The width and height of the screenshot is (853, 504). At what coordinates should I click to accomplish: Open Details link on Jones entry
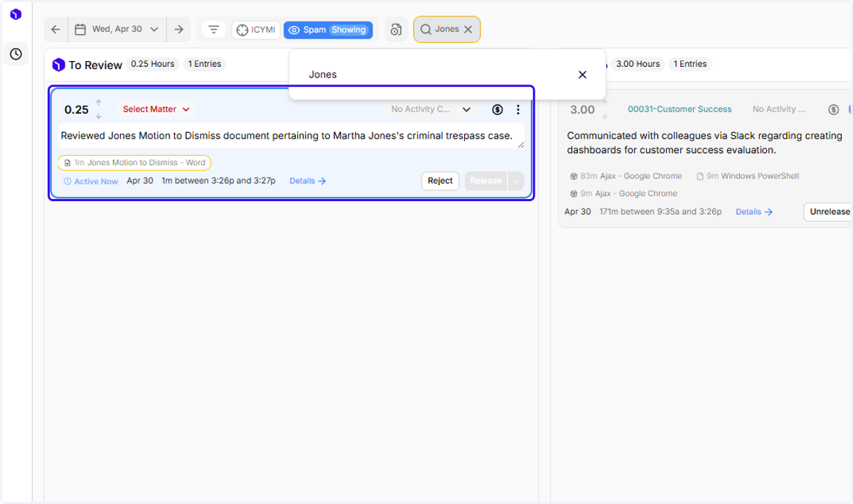pyautogui.click(x=308, y=181)
